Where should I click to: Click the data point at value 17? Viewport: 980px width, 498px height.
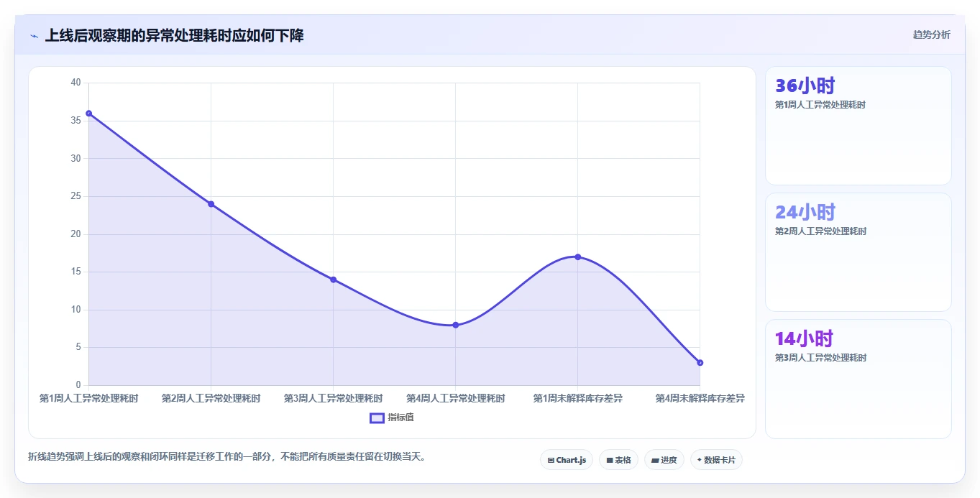pos(577,257)
